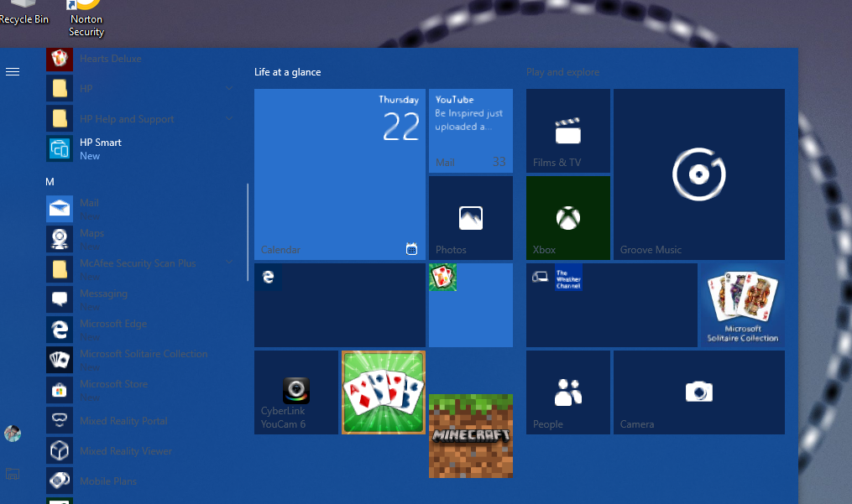Click the 'Mixed Reality Portal' label

[123, 421]
